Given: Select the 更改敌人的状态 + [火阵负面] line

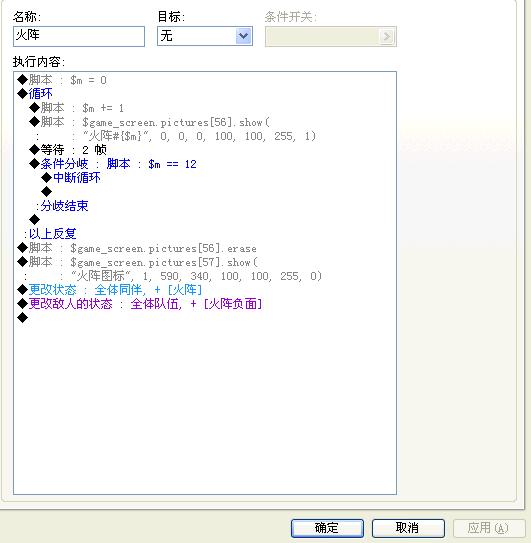Looking at the screenshot, I should 140,304.
